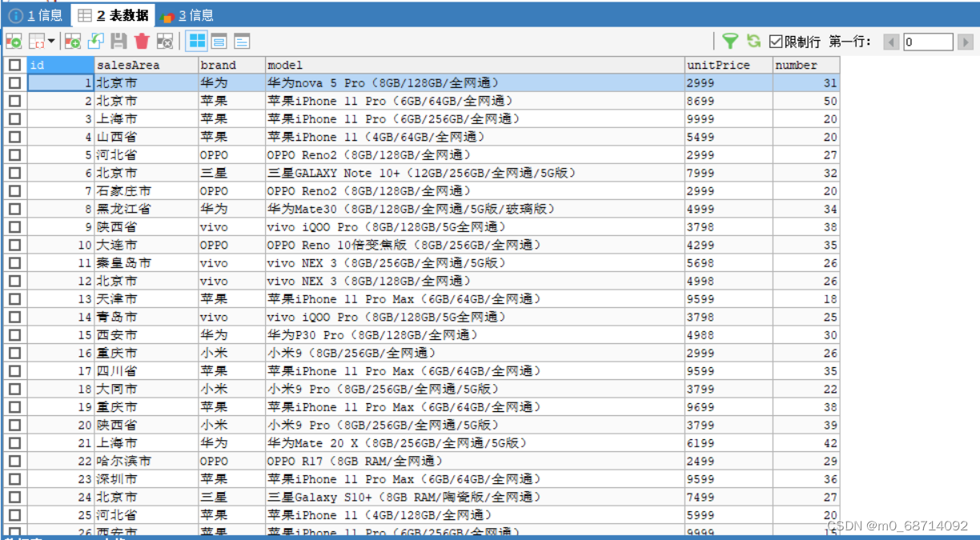
Task: Click the 天津市 sales area cell
Action: [146, 298]
